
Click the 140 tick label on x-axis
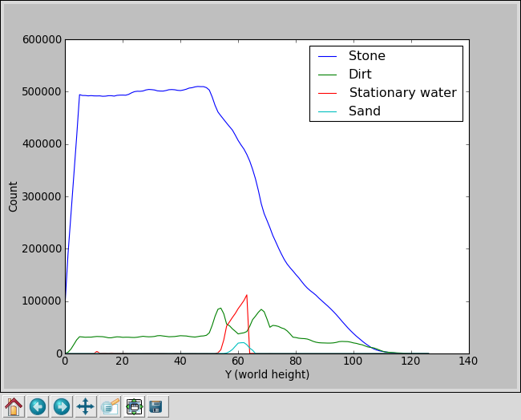point(469,361)
